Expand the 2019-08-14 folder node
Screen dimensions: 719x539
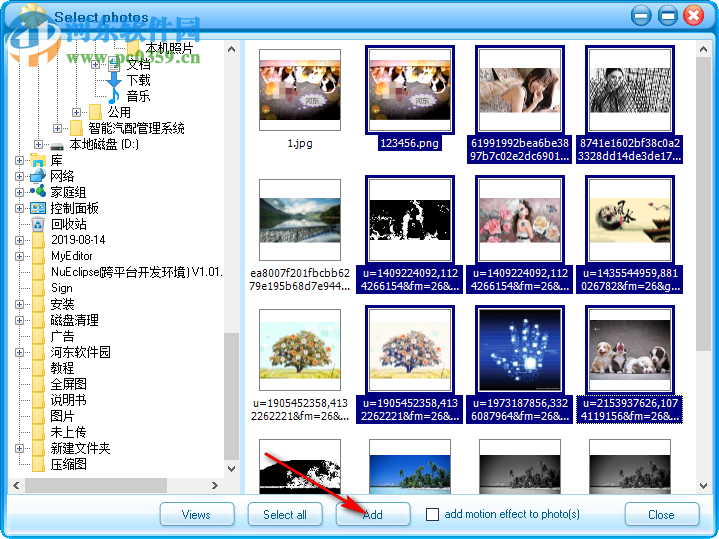(19, 240)
